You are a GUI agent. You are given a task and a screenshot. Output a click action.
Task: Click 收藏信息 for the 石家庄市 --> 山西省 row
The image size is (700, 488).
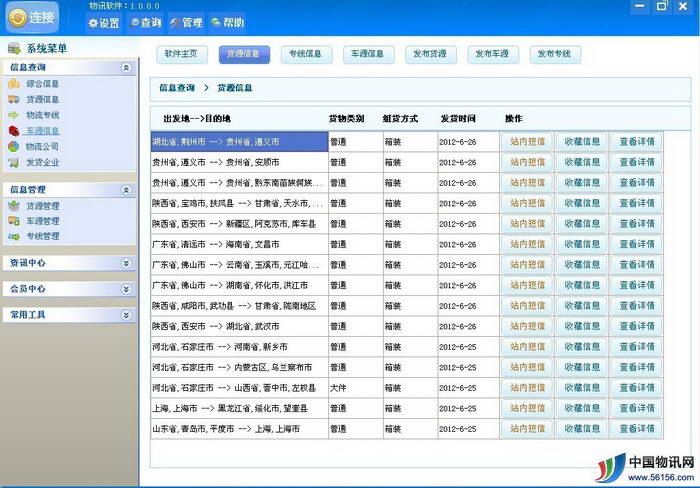(582, 388)
